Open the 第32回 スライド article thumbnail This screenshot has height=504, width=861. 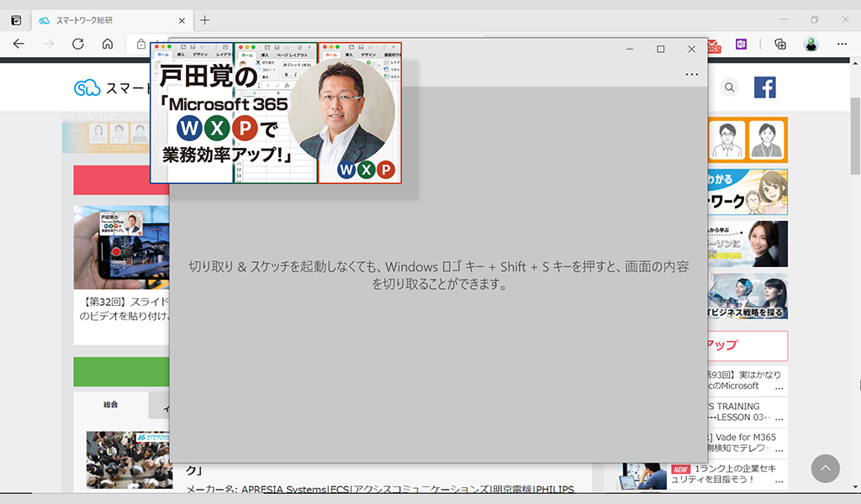[x=121, y=247]
